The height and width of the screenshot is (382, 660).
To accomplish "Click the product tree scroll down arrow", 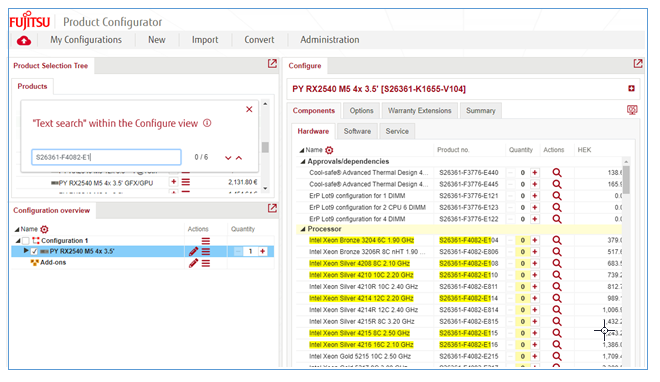I will pyautogui.click(x=265, y=188).
